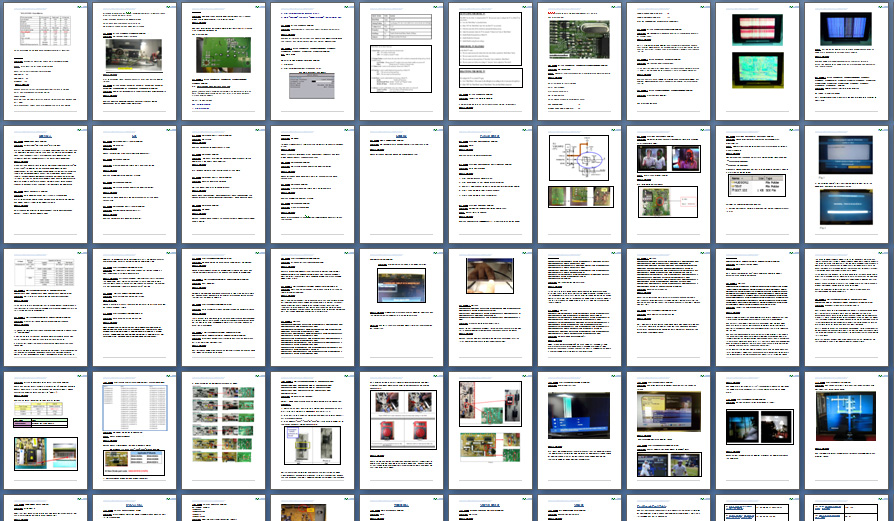The width and height of the screenshot is (894, 521).
Task: Open the page with two dark photos in a black frame
Action: coord(757,431)
